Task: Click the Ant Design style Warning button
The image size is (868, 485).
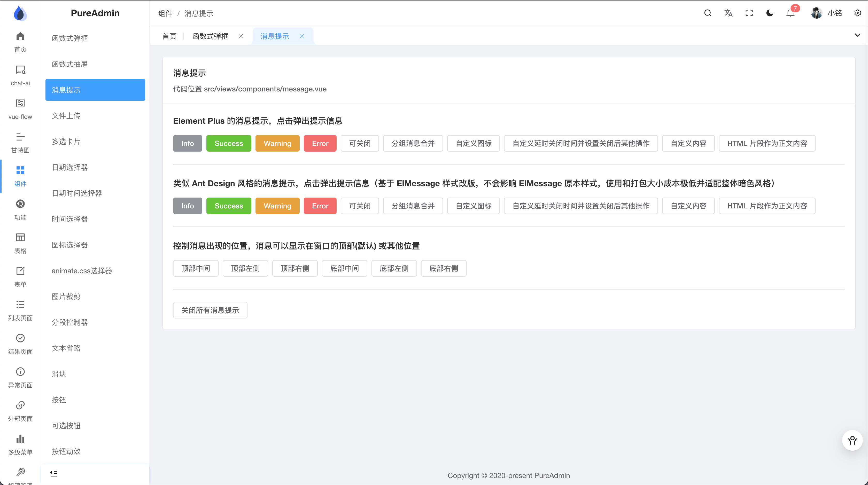Action: point(277,206)
